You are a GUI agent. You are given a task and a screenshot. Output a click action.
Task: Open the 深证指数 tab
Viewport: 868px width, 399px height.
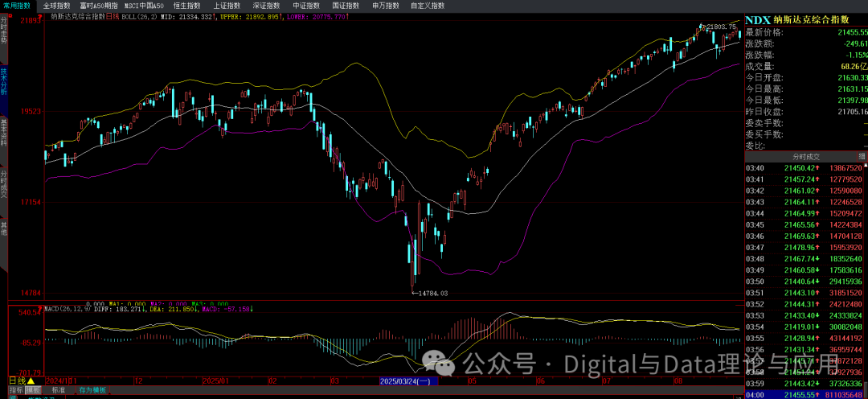click(x=266, y=6)
